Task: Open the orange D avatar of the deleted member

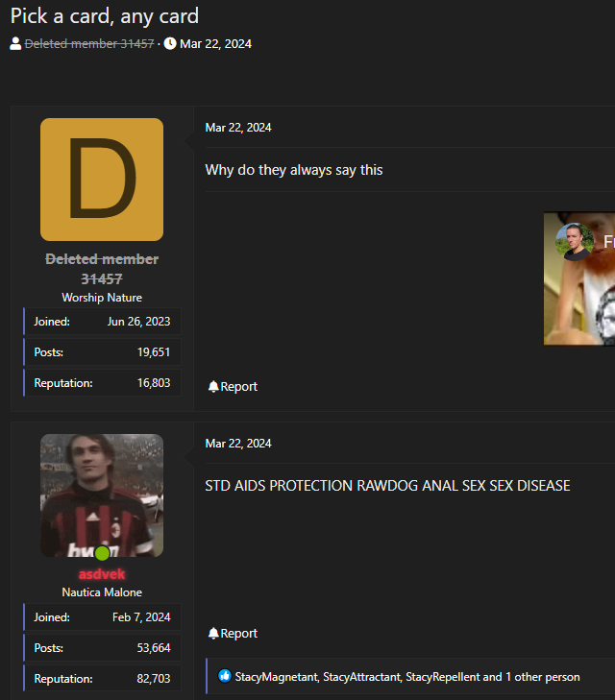Action: click(102, 180)
